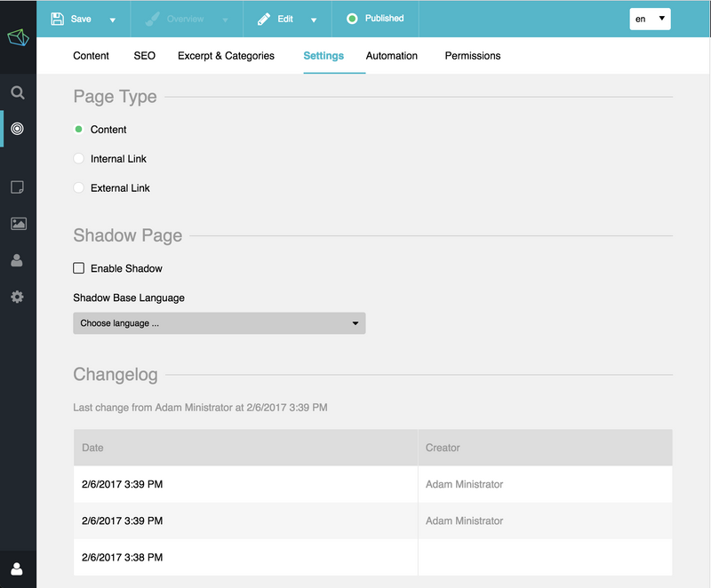Image resolution: width=711 pixels, height=588 pixels.
Task: Select the 2/6/2017 3:38 PM changelog row
Action: coord(372,558)
